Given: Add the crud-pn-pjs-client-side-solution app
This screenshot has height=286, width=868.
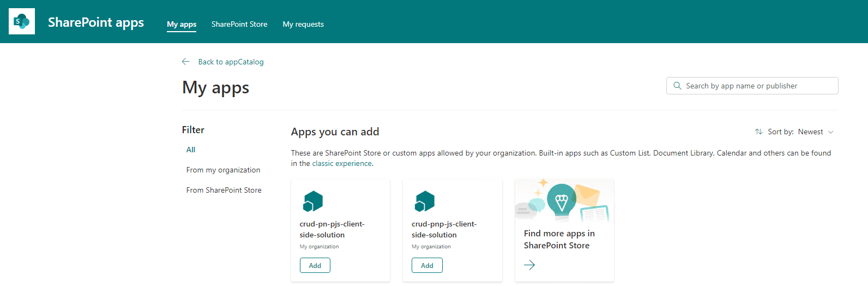Looking at the screenshot, I should [x=315, y=265].
